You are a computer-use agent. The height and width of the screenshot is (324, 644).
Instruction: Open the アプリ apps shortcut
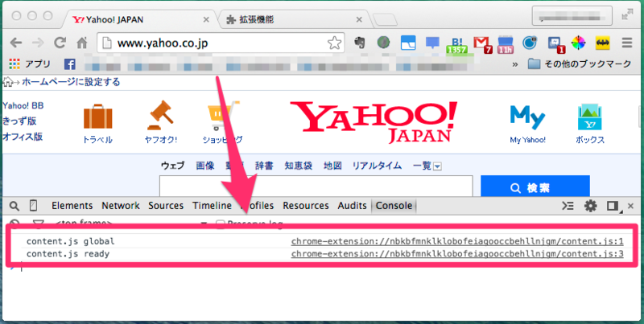30,64
